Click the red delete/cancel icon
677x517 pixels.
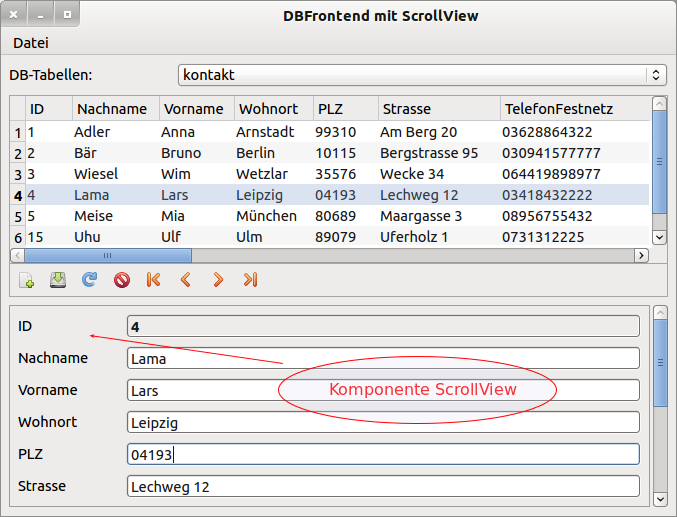point(122,280)
